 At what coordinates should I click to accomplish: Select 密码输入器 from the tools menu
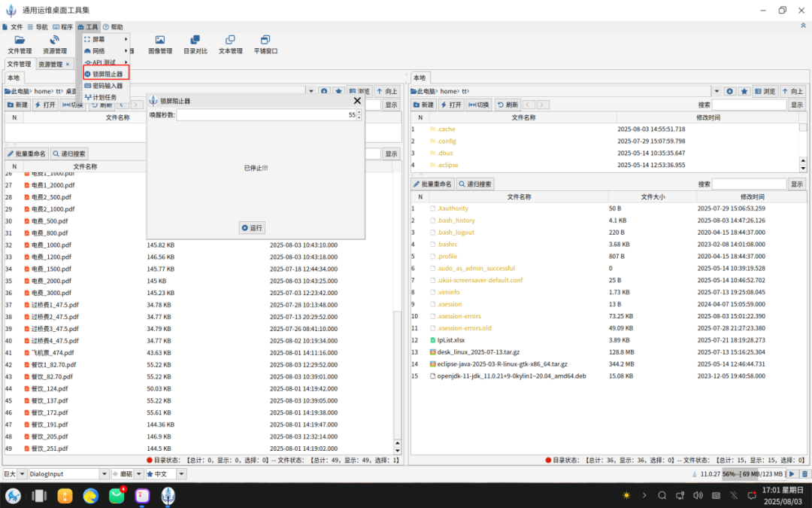coord(107,86)
